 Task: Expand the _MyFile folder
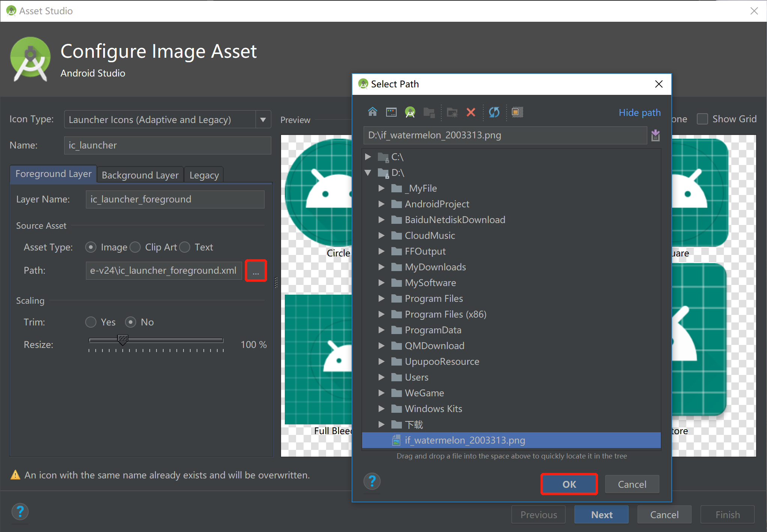(x=382, y=188)
